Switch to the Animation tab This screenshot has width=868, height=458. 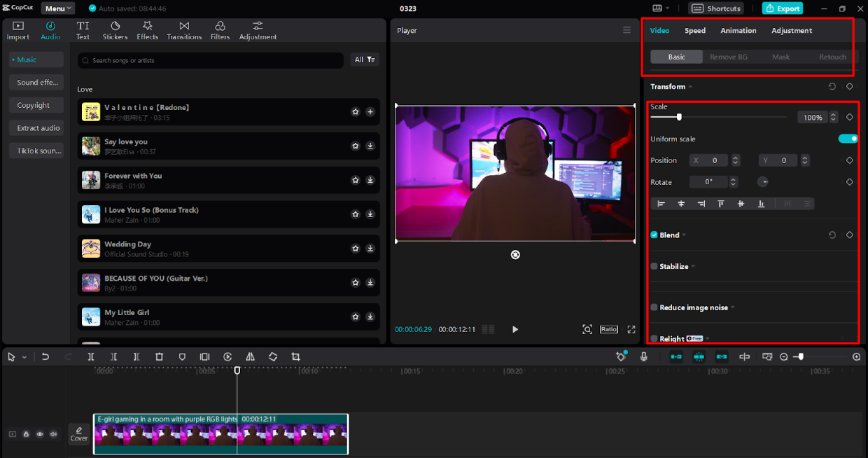click(x=738, y=31)
